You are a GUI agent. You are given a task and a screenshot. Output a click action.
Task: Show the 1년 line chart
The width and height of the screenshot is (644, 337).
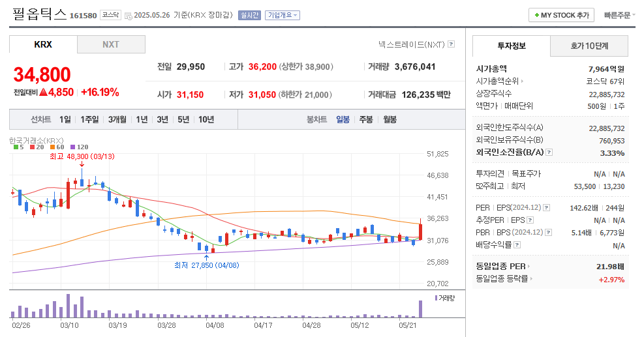coord(142,119)
